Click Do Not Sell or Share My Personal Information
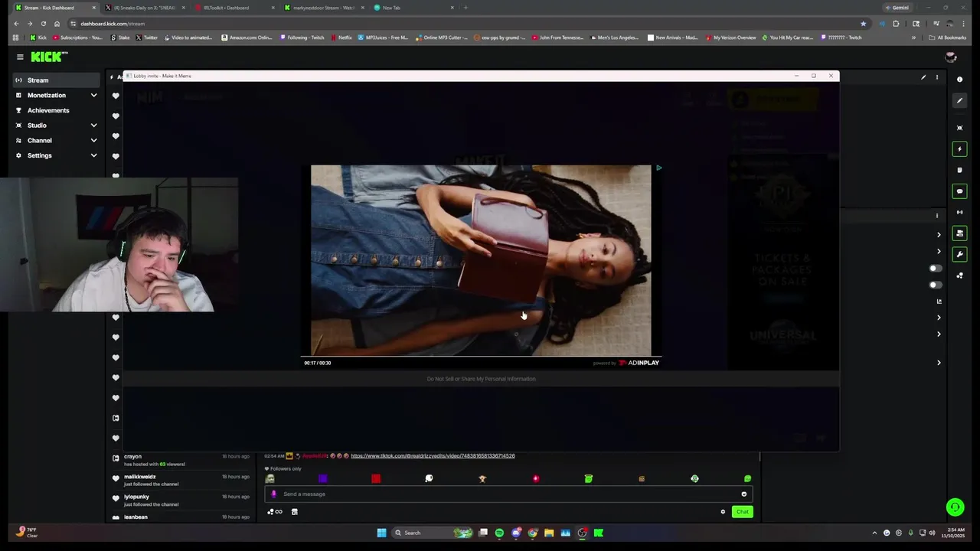Screen dimensions: 980x551 click(481, 379)
